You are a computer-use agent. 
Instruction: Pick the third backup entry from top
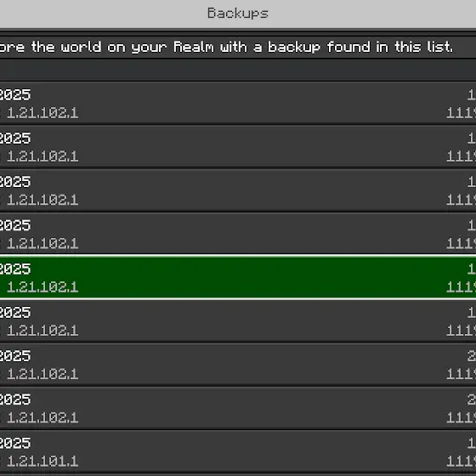click(238, 190)
